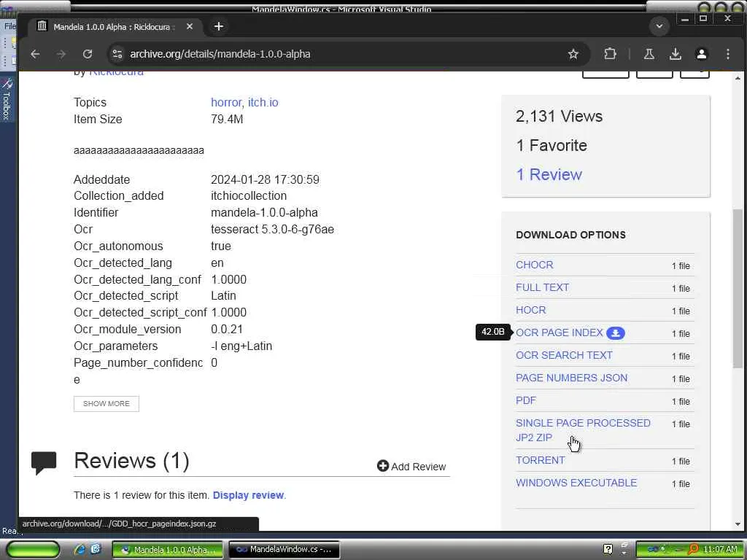The image size is (747, 560).
Task: Download the FULL TEXT file
Action: click(x=542, y=287)
